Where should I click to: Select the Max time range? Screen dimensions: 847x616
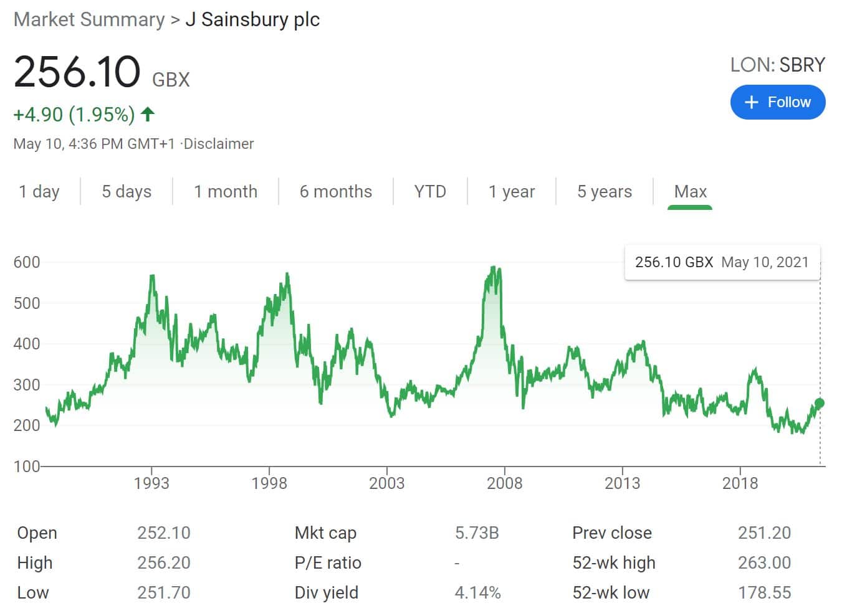click(689, 192)
